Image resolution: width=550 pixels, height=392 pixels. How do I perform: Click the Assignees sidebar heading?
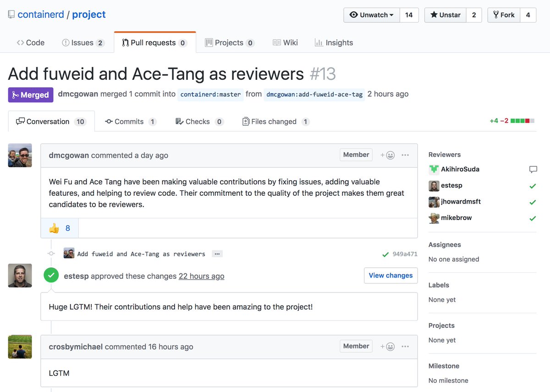[x=445, y=245]
